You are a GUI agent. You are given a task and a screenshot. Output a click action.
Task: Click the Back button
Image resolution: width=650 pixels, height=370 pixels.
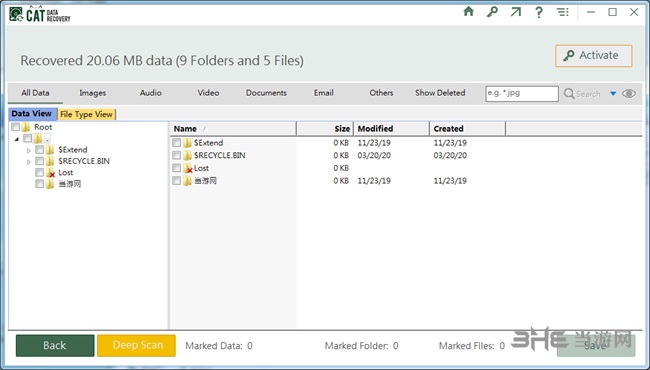click(55, 346)
